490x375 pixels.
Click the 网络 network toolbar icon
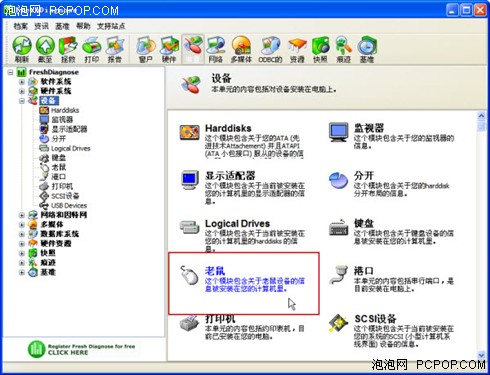[x=216, y=49]
